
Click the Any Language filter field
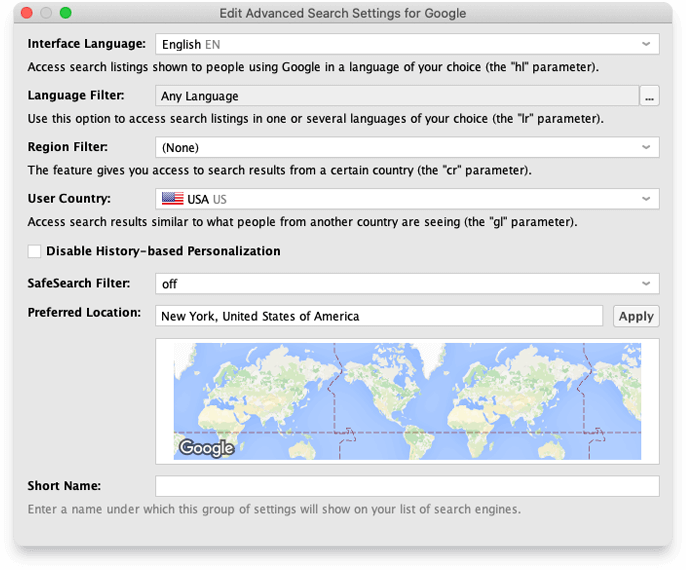tap(397, 96)
